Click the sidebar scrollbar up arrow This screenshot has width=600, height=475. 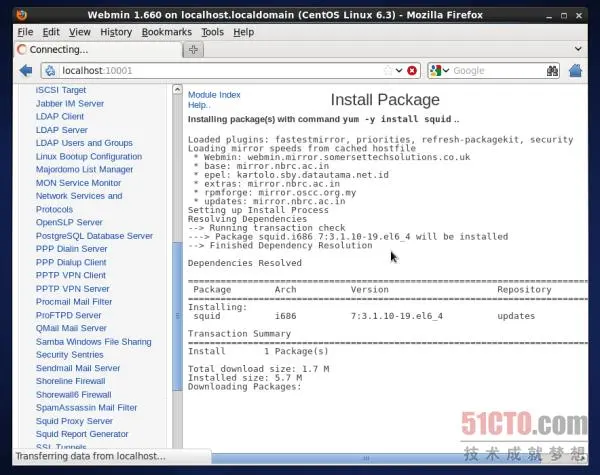tap(177, 90)
